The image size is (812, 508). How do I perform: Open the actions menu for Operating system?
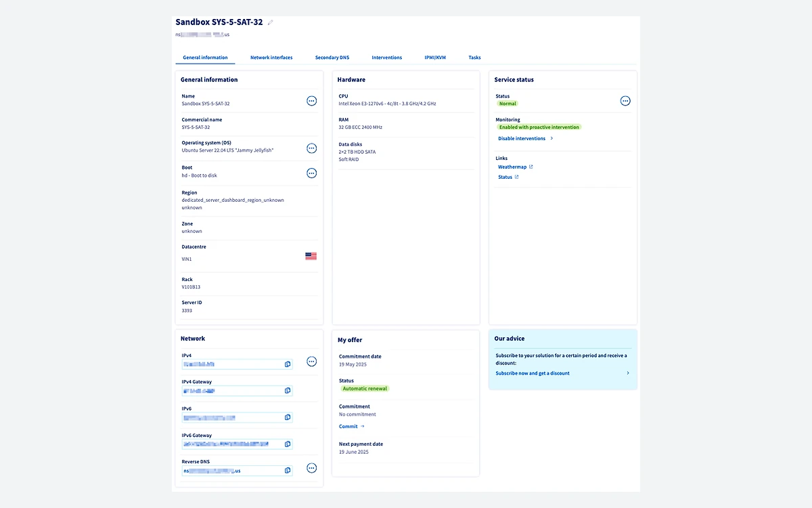click(x=311, y=148)
